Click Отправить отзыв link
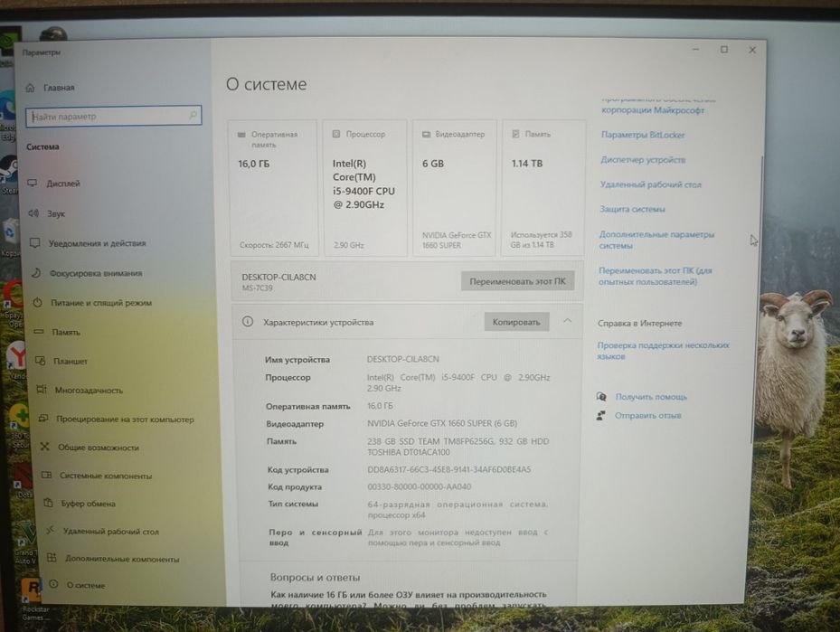 click(x=647, y=415)
